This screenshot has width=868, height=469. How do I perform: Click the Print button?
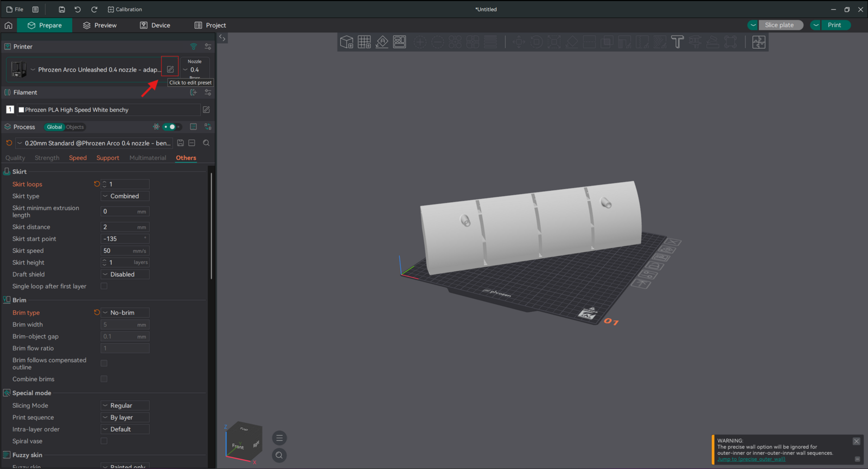pos(834,25)
